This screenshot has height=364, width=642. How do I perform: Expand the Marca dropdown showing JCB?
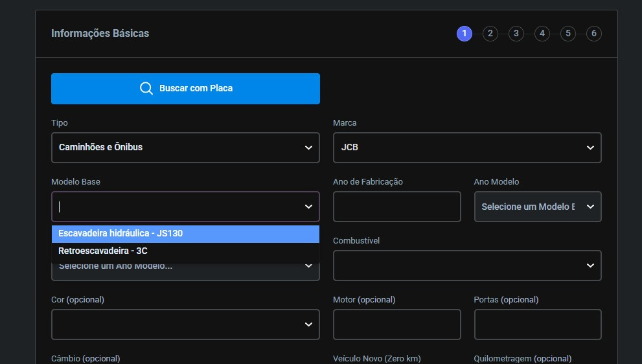[x=467, y=148]
